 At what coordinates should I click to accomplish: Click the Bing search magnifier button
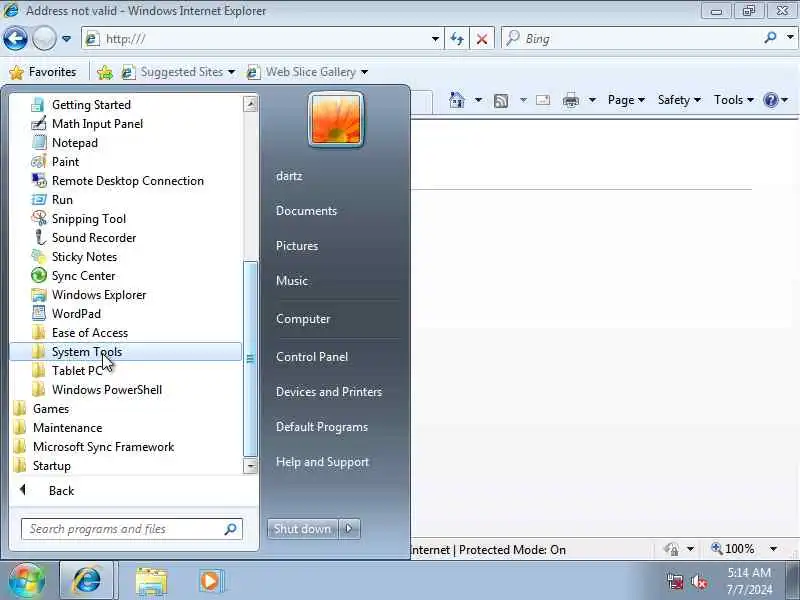[770, 37]
